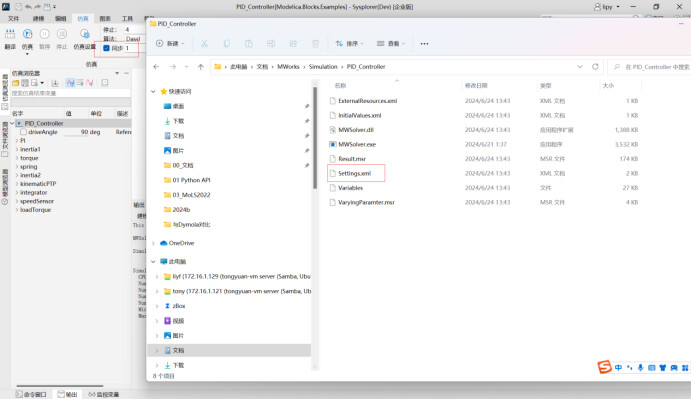Click the copy icon in Explorer toolbar
This screenshot has height=399, width=691.
[x=227, y=44]
